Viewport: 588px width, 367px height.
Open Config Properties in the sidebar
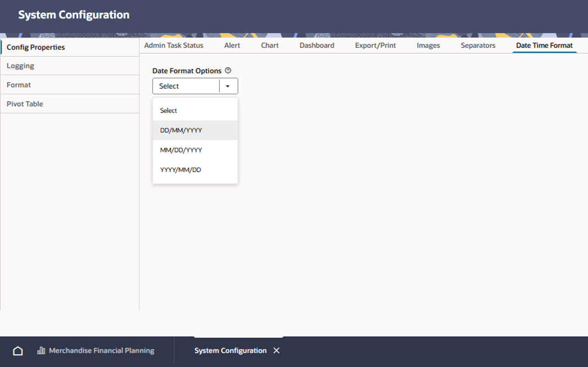coord(70,47)
